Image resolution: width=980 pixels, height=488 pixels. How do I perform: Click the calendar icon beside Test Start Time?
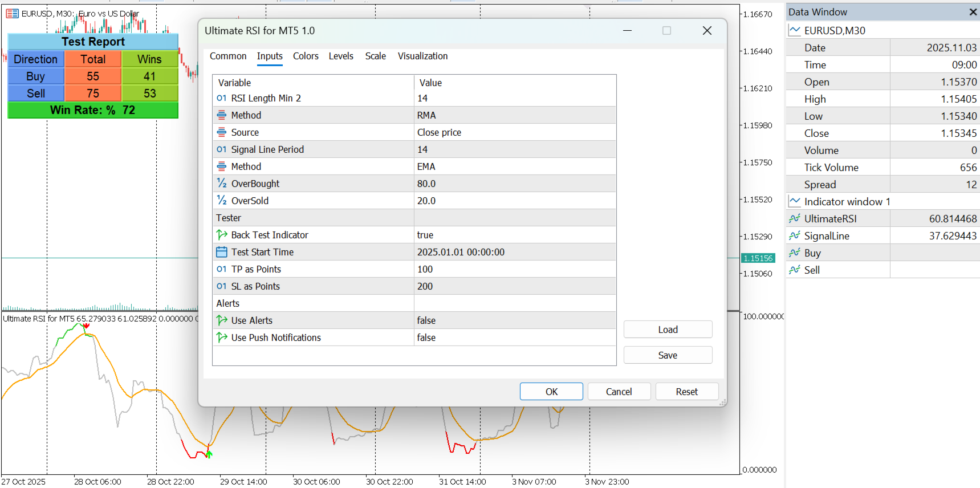coord(222,252)
